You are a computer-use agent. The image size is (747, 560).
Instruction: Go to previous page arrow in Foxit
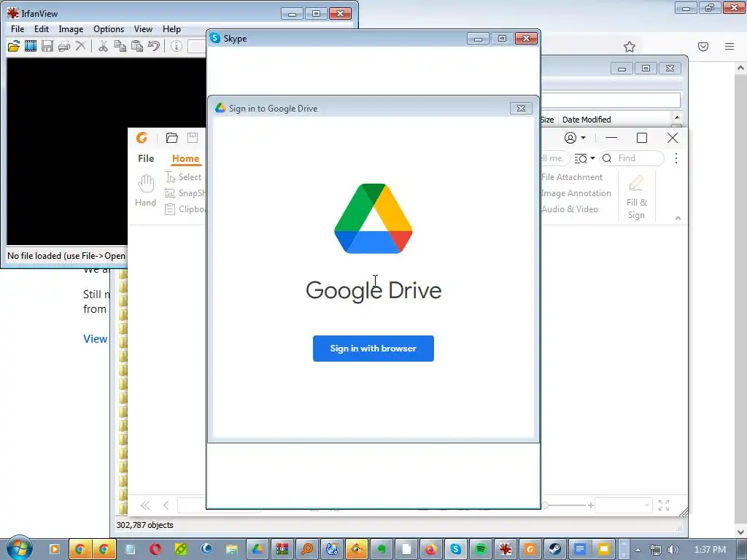(x=166, y=505)
